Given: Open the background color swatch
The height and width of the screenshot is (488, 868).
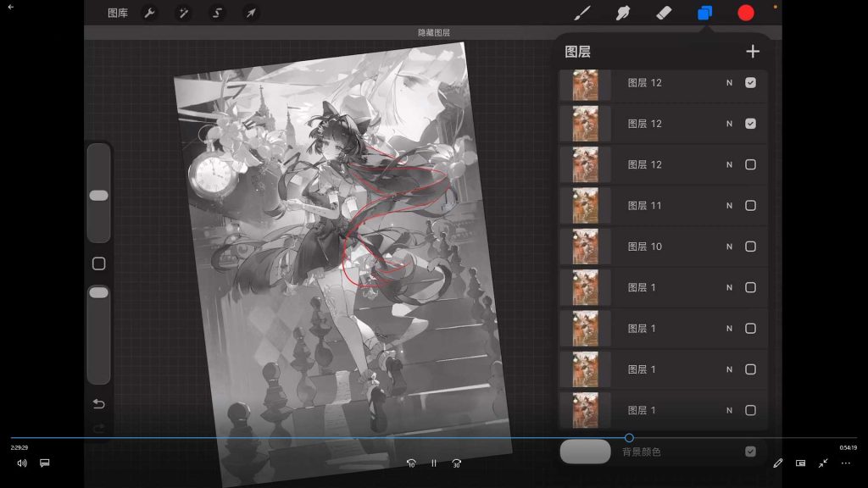Looking at the screenshot, I should 585,452.
